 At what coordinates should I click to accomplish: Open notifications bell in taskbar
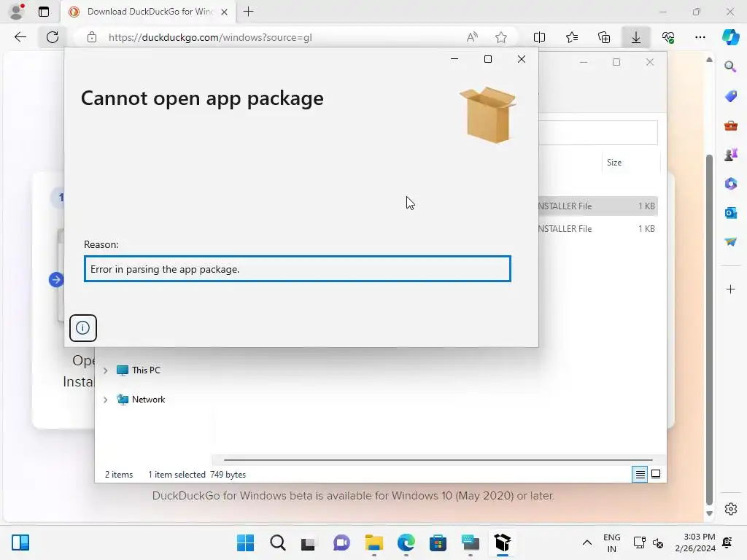(x=727, y=542)
